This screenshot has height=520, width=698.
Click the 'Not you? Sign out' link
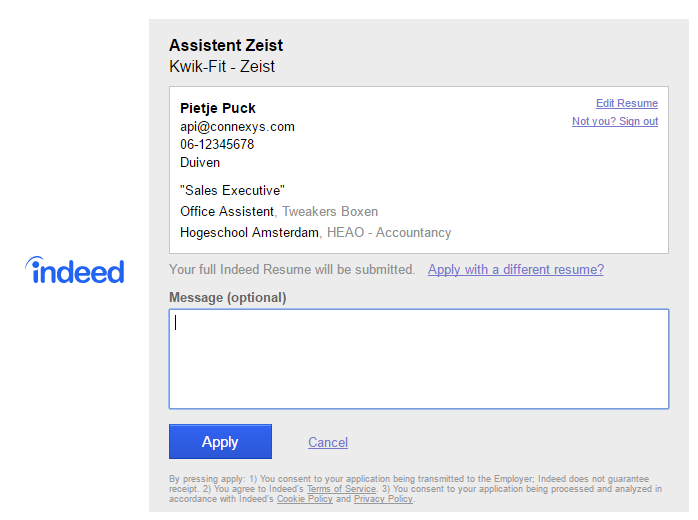[615, 121]
